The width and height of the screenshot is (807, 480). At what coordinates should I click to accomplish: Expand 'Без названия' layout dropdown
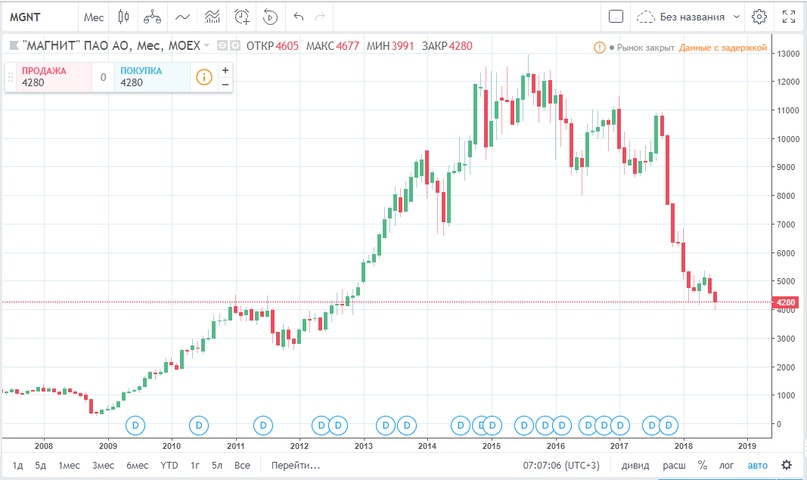point(736,17)
